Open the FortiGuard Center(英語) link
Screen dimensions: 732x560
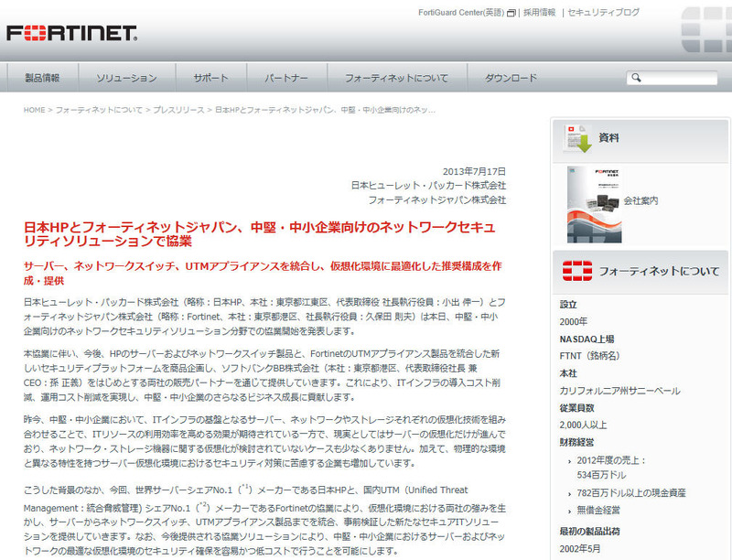pyautogui.click(x=460, y=13)
